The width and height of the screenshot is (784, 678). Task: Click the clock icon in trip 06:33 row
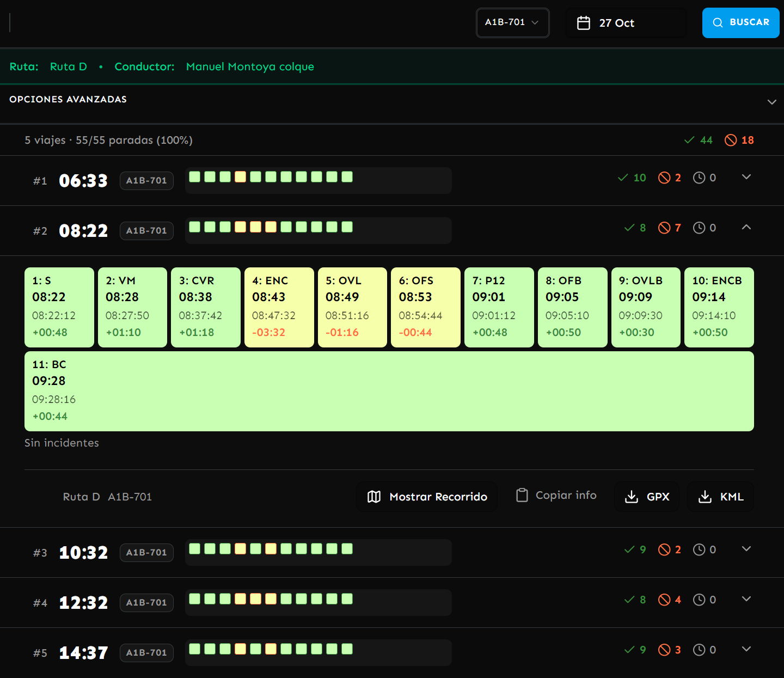(699, 178)
